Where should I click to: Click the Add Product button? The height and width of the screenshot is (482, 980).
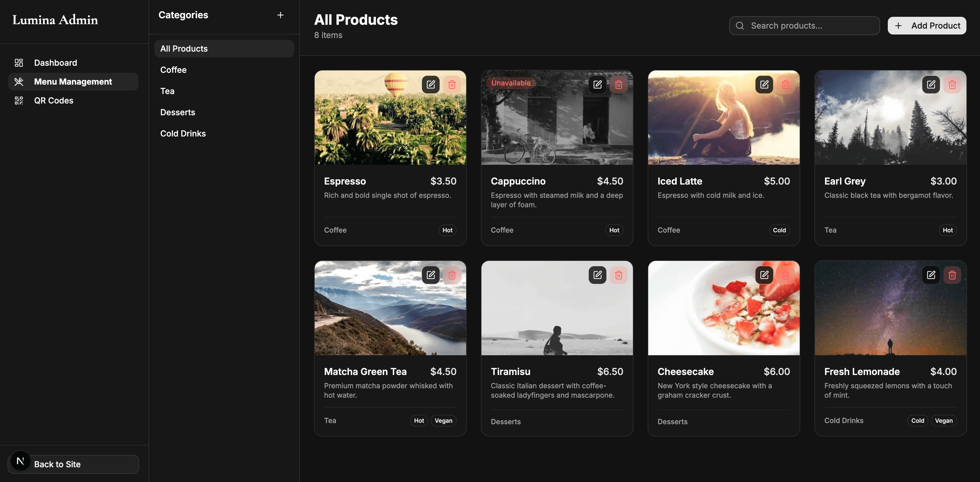coord(927,26)
